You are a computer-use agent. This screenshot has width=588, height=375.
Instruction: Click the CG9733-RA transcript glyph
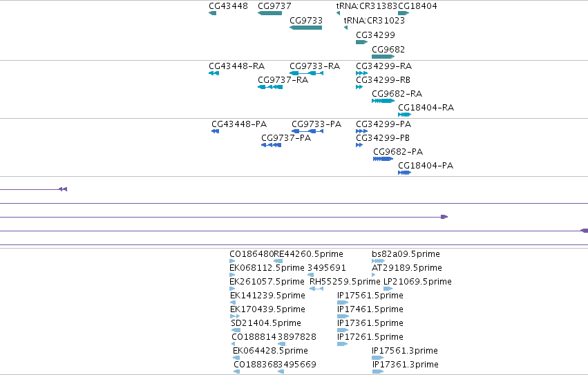pos(306,73)
